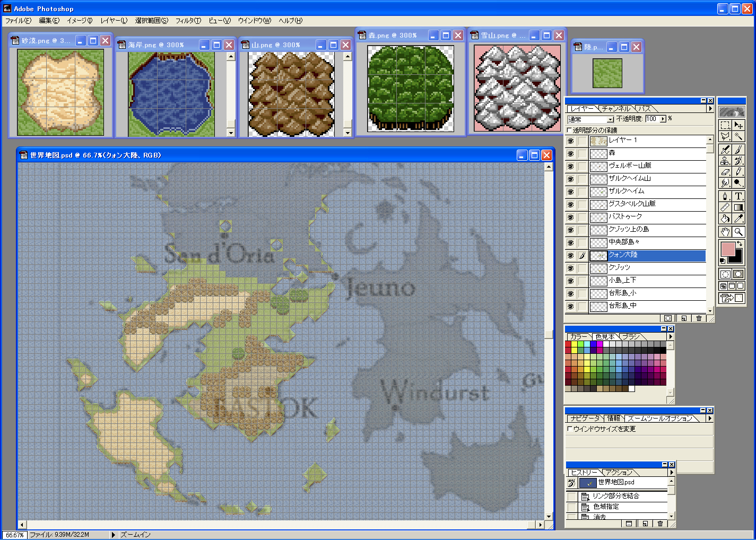The image size is (756, 540).
Task: Choose the Gradient tool
Action: tap(738, 207)
